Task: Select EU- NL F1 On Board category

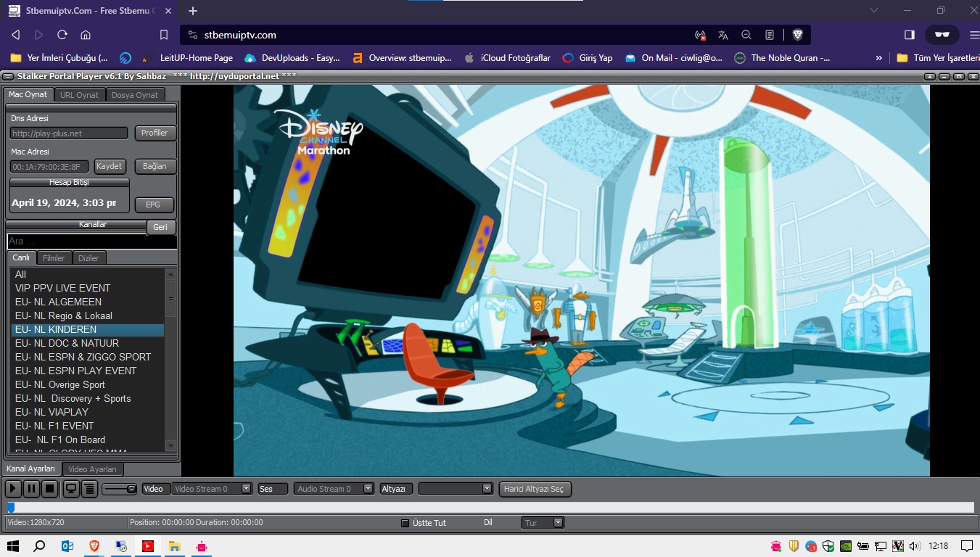Action: [x=87, y=440]
